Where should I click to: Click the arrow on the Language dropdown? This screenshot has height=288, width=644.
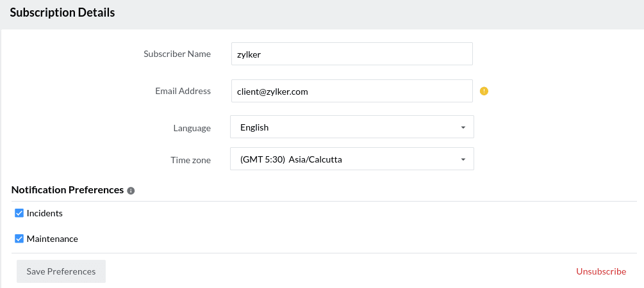pyautogui.click(x=463, y=127)
